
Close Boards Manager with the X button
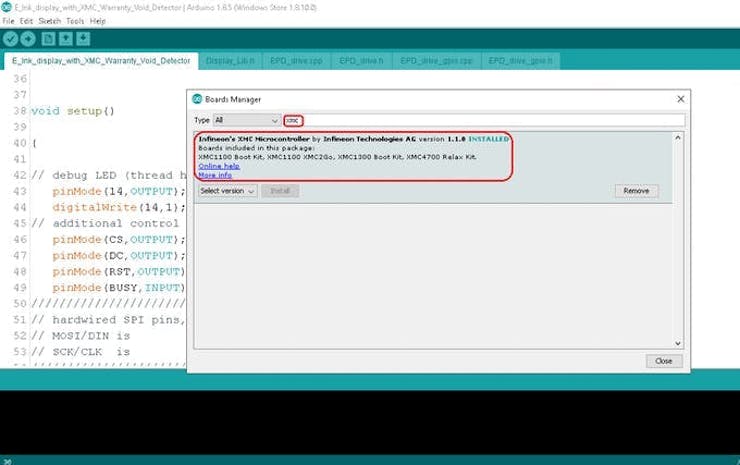click(x=681, y=99)
